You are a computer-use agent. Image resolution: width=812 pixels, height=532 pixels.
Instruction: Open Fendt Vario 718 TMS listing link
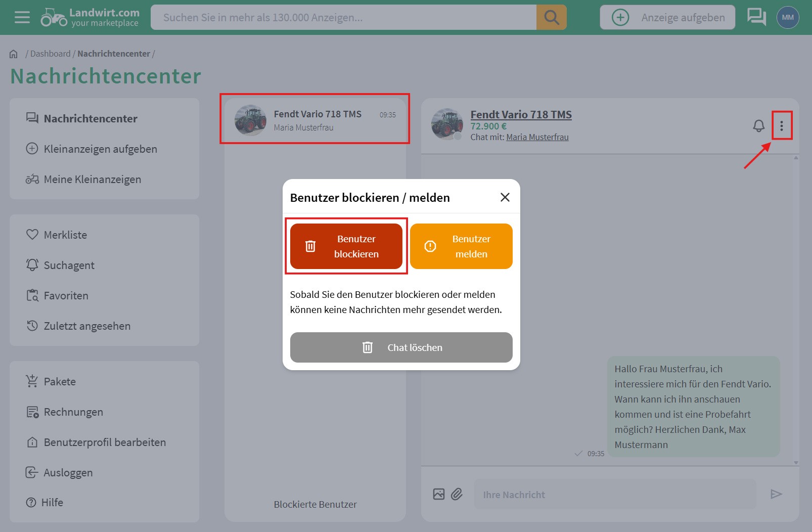[521, 115]
